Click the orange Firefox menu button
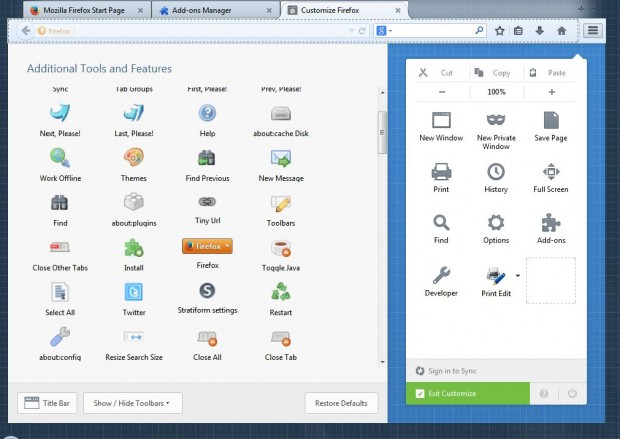This screenshot has width=620, height=439. [x=207, y=246]
